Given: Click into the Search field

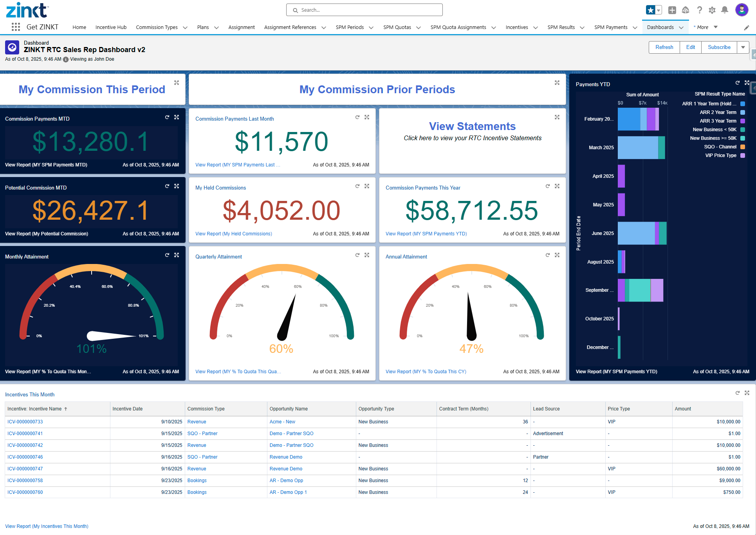Looking at the screenshot, I should click(x=364, y=10).
